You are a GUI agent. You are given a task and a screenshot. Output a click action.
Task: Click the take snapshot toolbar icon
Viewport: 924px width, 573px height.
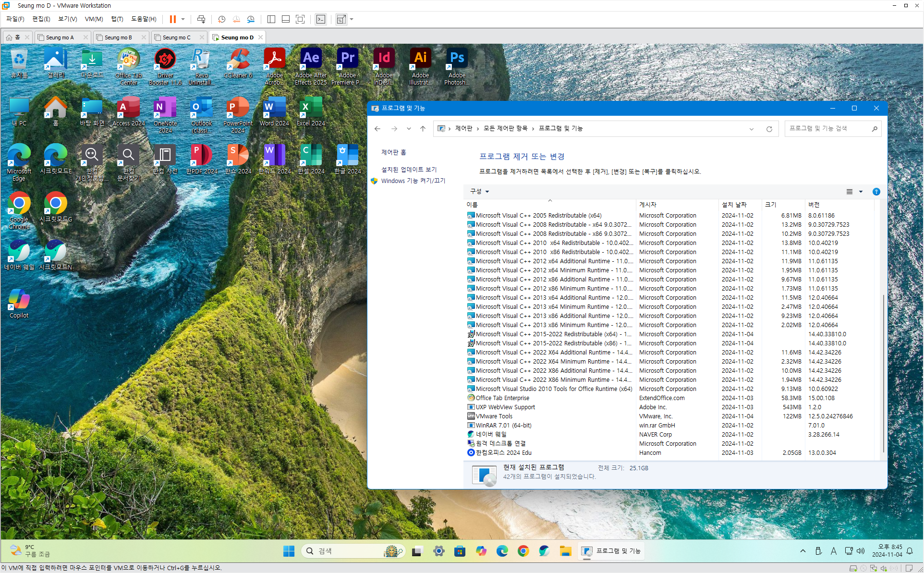221,19
